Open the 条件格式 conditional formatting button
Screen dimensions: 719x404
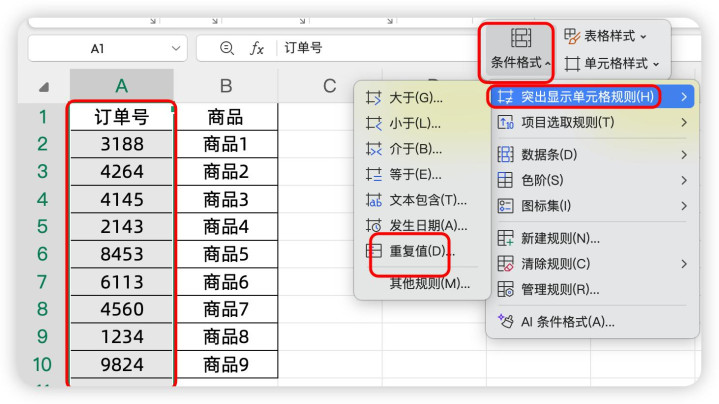pos(520,49)
